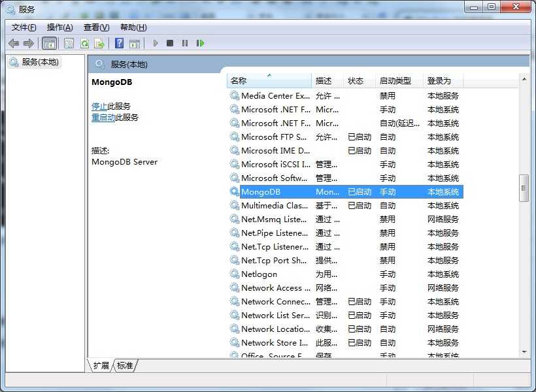Open the Properties toolbar icon
Viewport: 536px width, 392px height.
tap(69, 43)
